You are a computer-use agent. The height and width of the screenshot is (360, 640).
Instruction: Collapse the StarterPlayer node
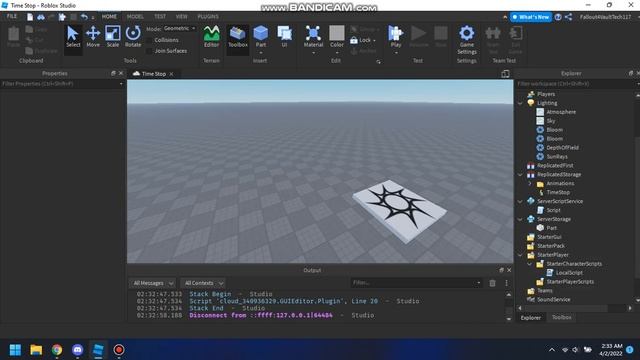[x=520, y=255]
